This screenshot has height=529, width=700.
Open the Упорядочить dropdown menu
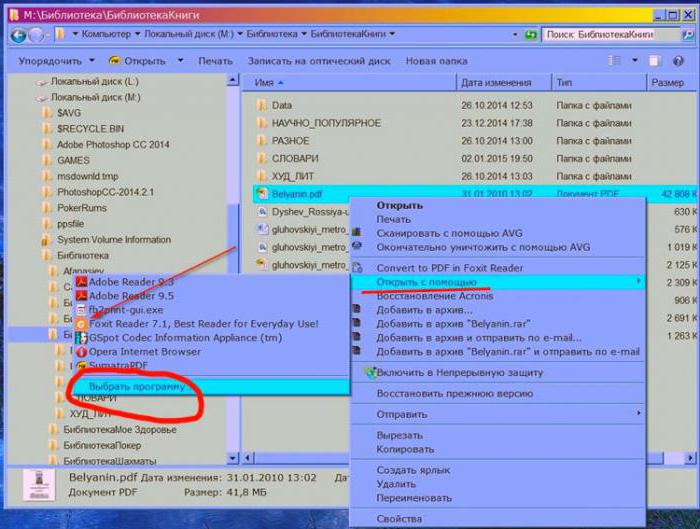(56, 61)
